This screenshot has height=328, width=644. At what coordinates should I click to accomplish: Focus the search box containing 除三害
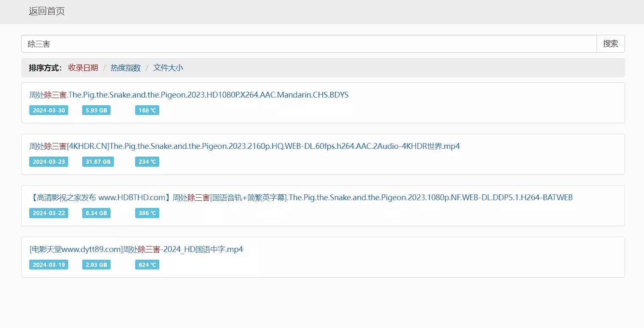(308, 44)
